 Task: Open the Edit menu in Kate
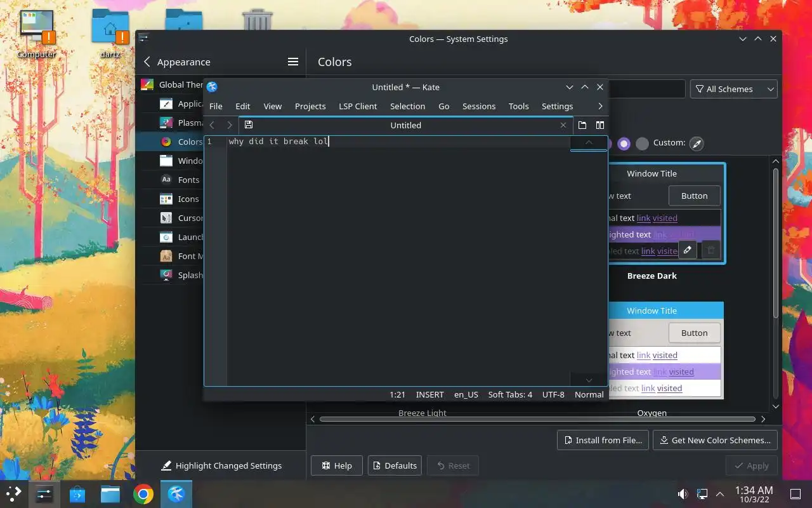243,106
